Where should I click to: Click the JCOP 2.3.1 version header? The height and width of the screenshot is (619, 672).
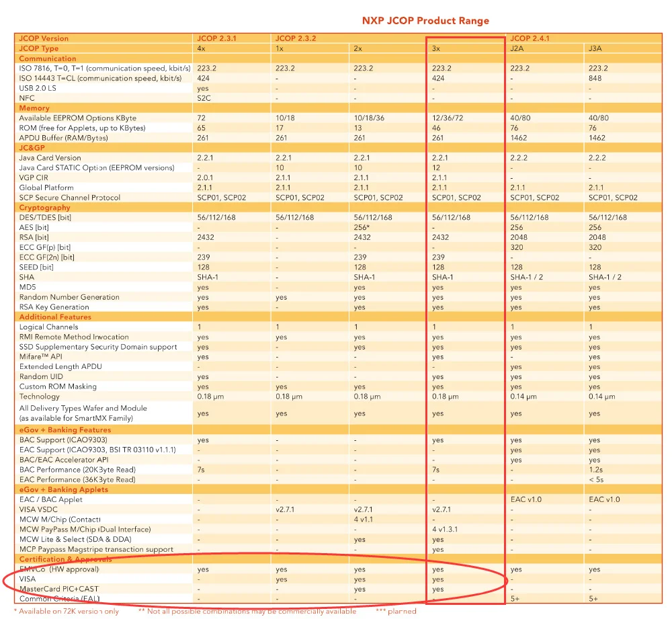(x=217, y=38)
